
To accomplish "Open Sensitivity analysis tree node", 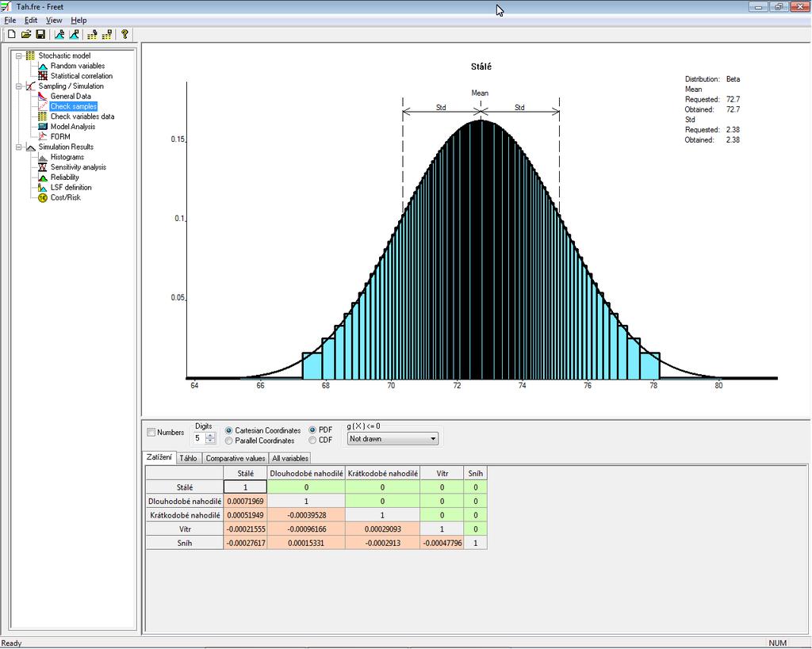I will [79, 167].
